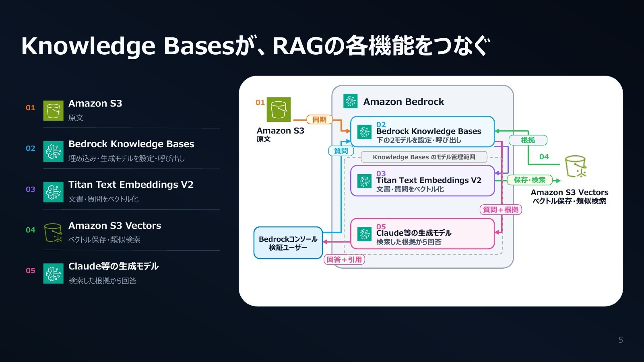Click the green '04' number in the diagram
The height and width of the screenshot is (362, 644).
pos(544,157)
